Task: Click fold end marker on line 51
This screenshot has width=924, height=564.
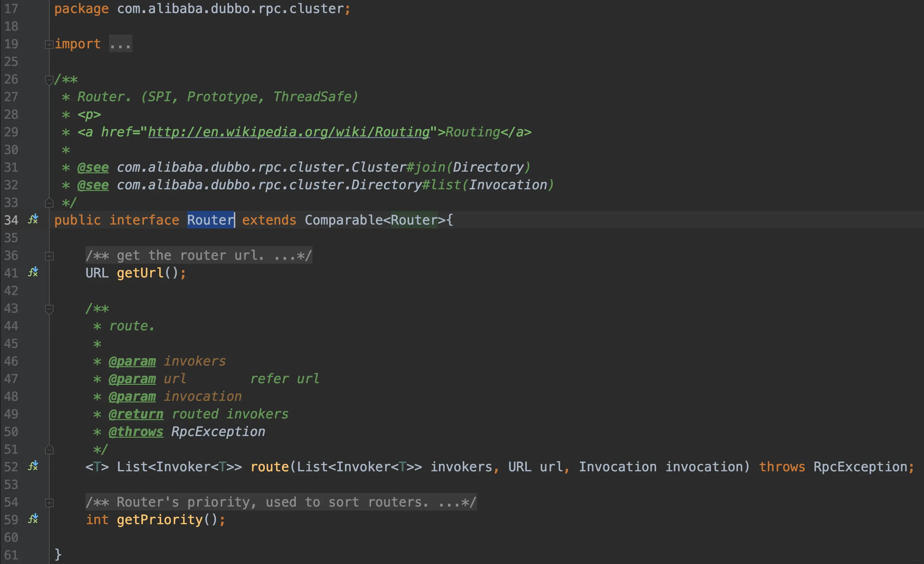Action: tap(49, 449)
